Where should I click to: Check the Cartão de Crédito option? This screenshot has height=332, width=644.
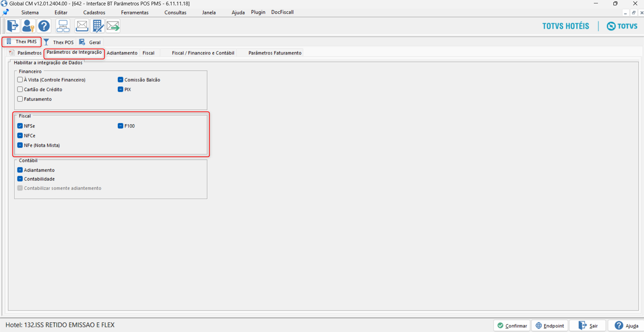tap(20, 89)
